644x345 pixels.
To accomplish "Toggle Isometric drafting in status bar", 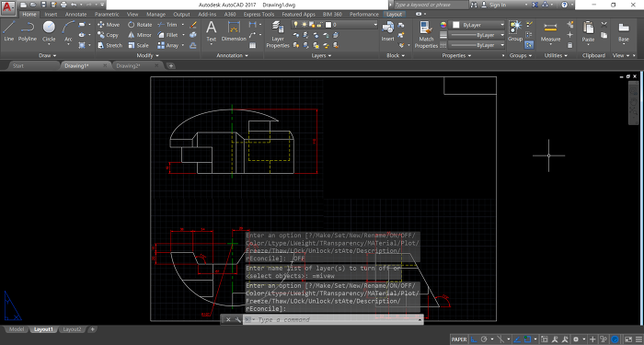I will pyautogui.click(x=500, y=339).
